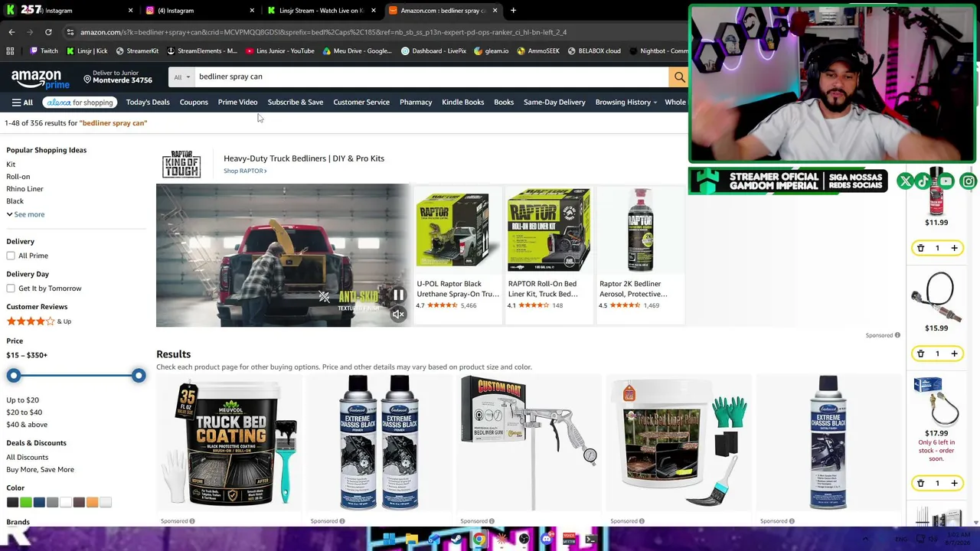
Task: Increase quantity of the $17.99 item
Action: tap(954, 483)
